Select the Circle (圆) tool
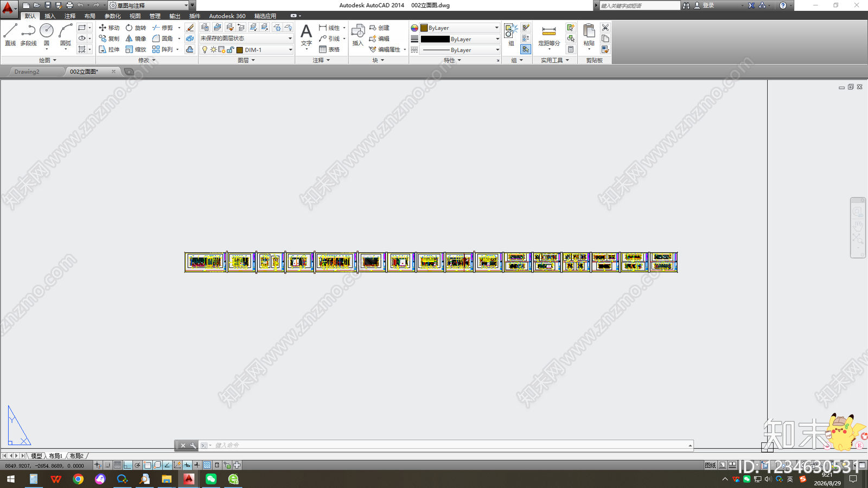 coord(47,35)
